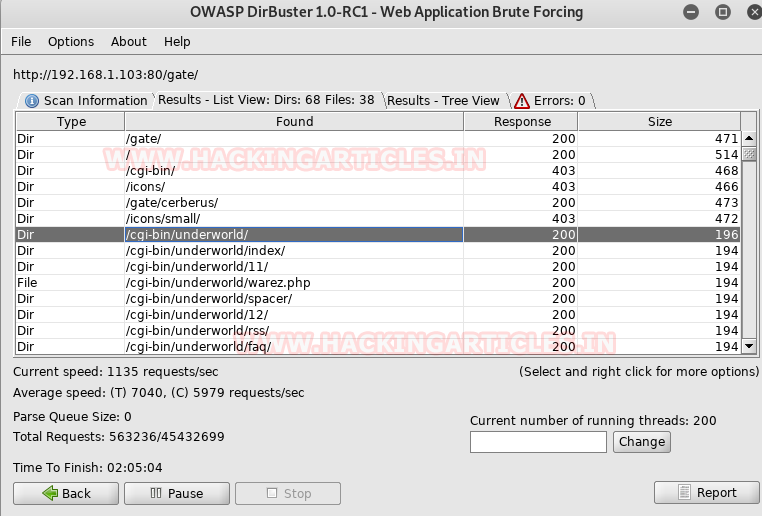Select the /cgi-bin/underworld/warez.php file row
762x516 pixels.
click(378, 283)
